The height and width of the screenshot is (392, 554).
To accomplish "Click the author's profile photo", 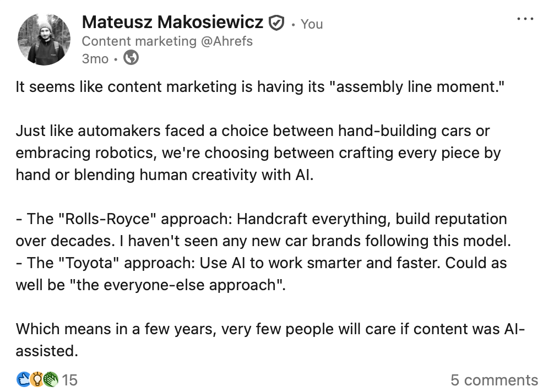I will [x=44, y=39].
